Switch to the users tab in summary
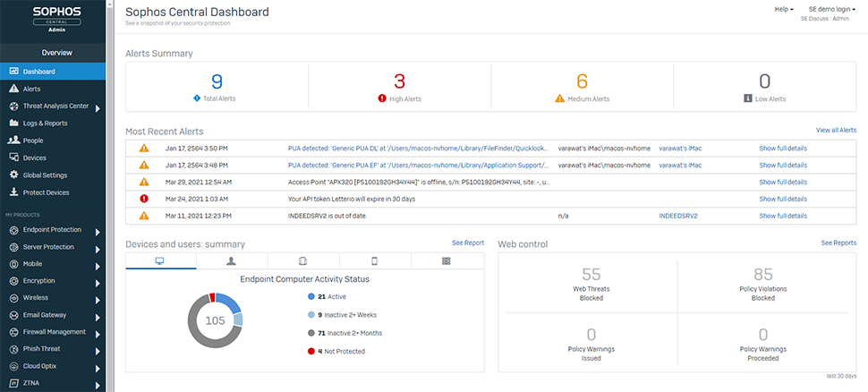The height and width of the screenshot is (392, 868). (x=231, y=260)
